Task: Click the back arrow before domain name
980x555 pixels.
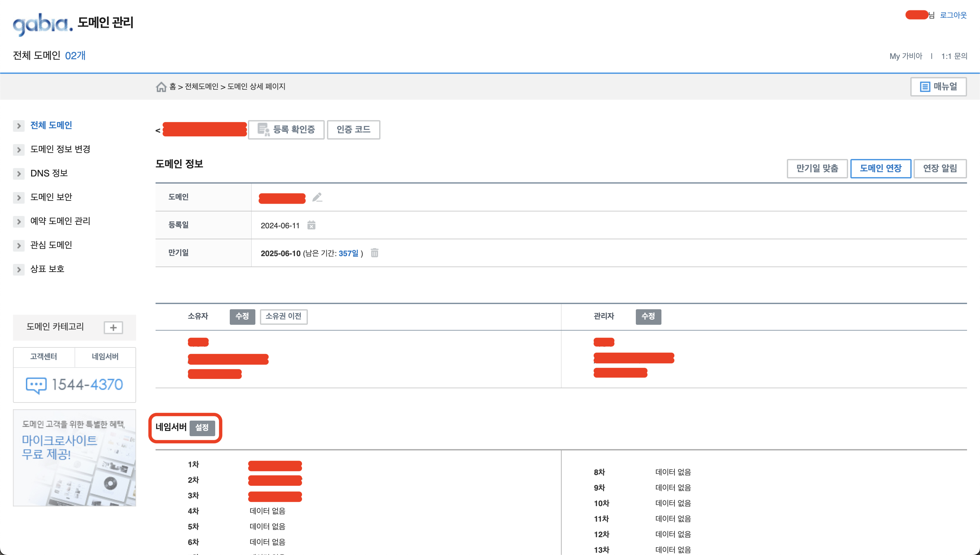Action: 158,131
